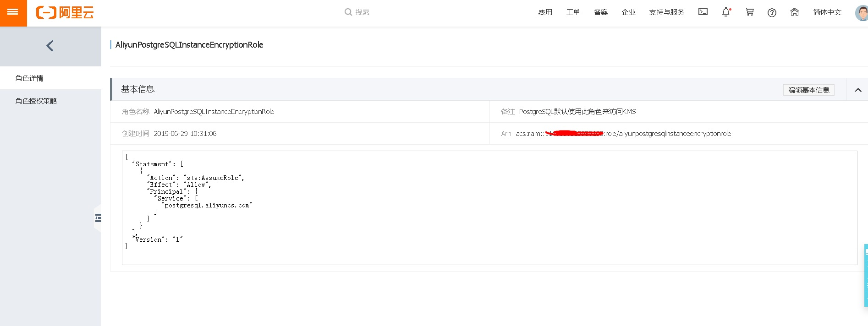
Task: Go to console home icon
Action: [x=795, y=12]
